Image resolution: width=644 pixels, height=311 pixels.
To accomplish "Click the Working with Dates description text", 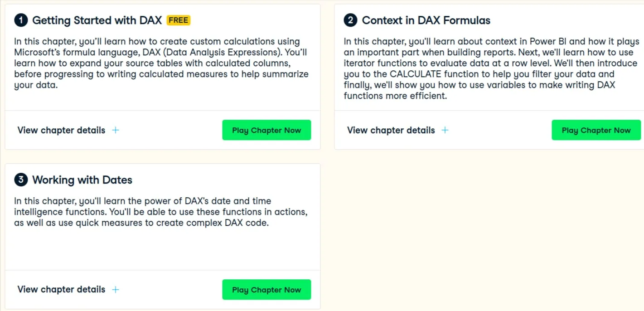I will point(161,212).
